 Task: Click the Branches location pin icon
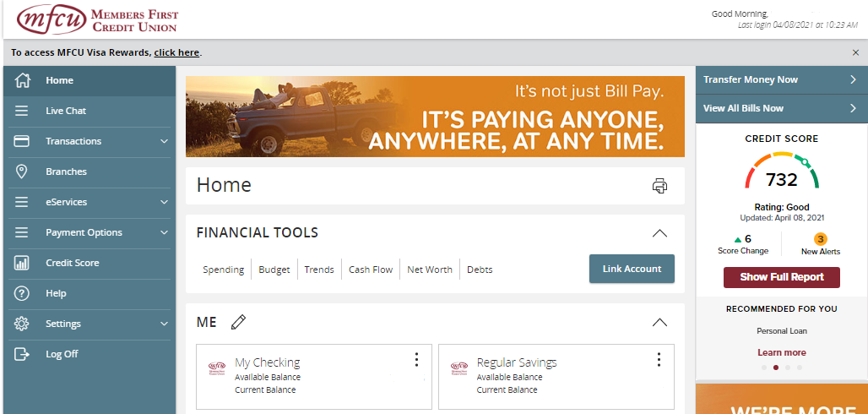click(22, 172)
